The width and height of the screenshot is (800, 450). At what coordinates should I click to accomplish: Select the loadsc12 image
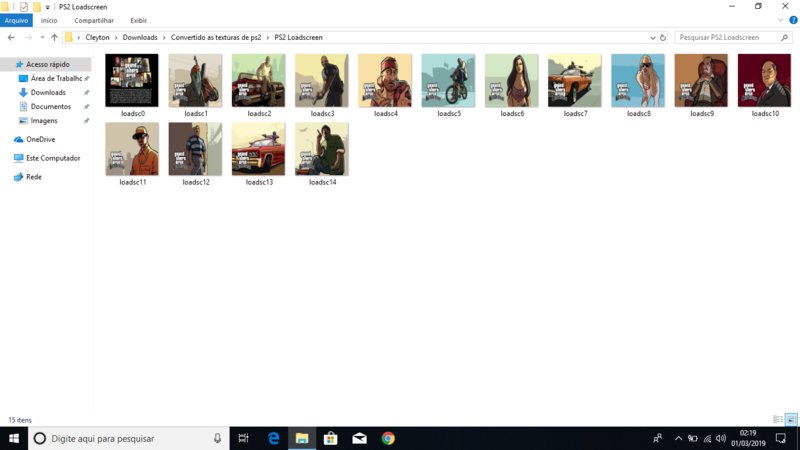coord(195,149)
